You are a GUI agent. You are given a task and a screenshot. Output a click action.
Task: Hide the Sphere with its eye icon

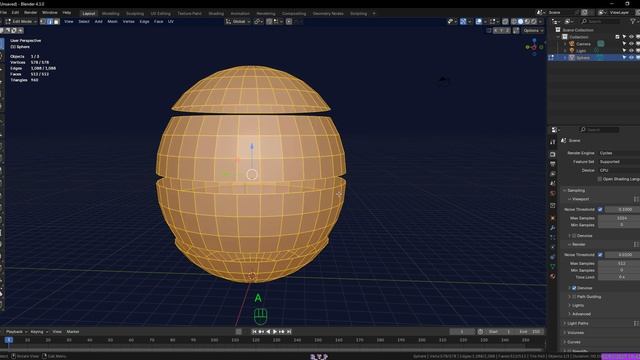tap(631, 58)
